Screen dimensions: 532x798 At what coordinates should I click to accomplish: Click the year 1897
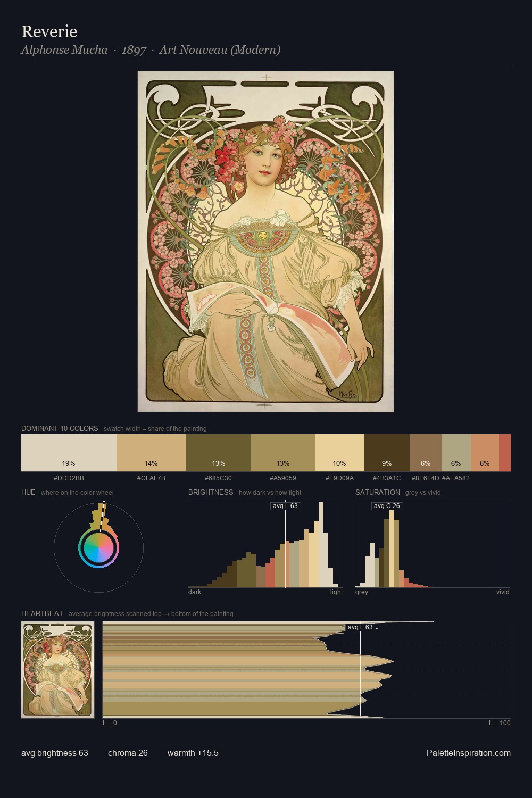coord(134,50)
